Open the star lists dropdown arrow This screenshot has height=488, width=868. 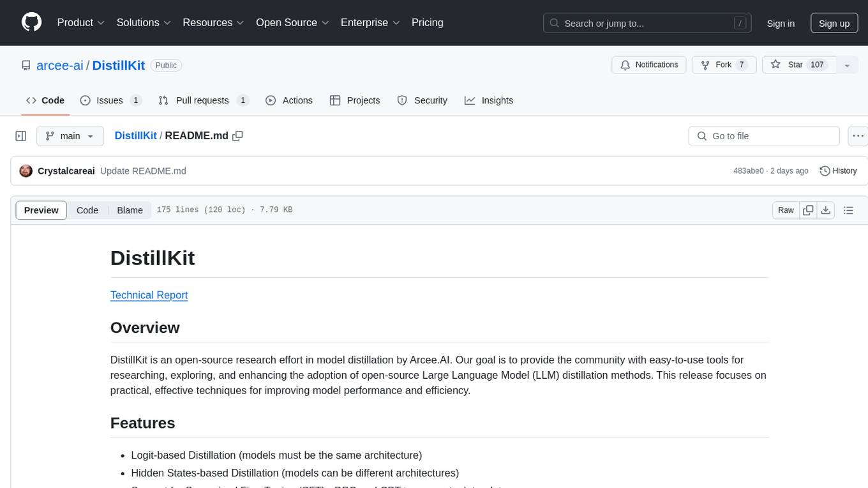pyautogui.click(x=847, y=65)
